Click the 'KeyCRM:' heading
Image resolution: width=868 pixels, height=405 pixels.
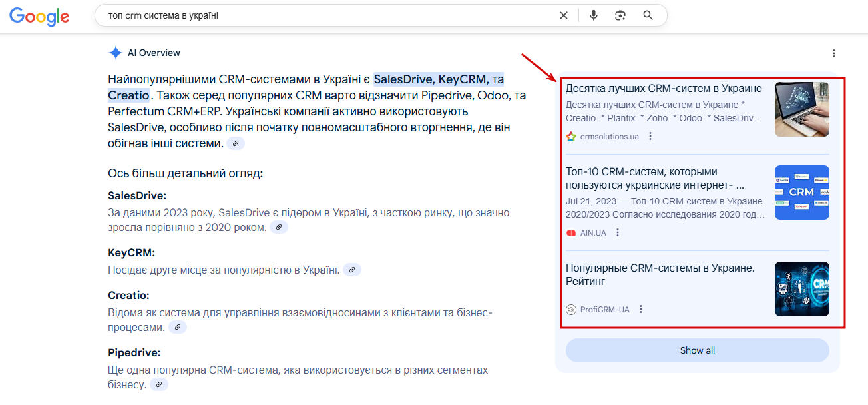(x=131, y=253)
